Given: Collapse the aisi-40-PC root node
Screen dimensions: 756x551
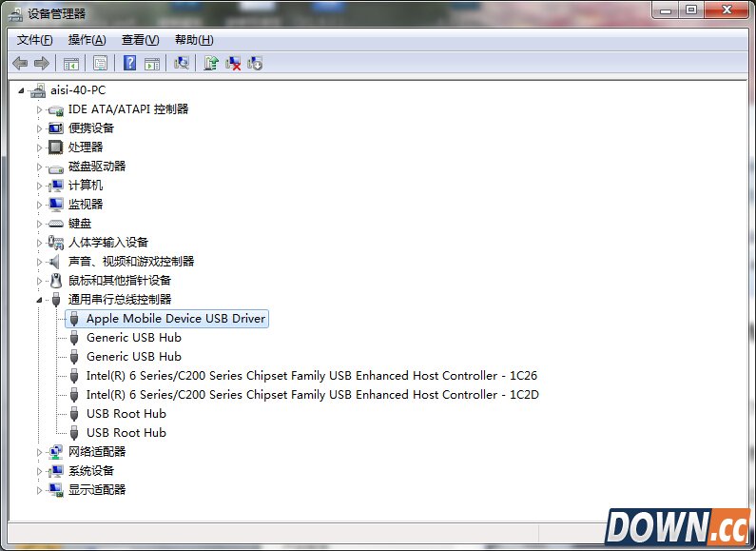Looking at the screenshot, I should tap(23, 90).
